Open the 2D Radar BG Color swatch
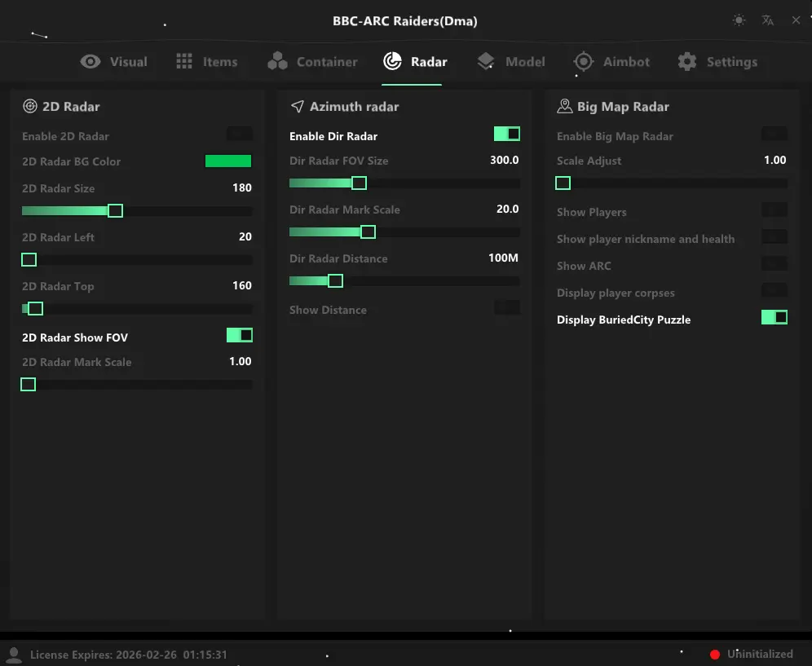Image resolution: width=812 pixels, height=666 pixels. coord(228,161)
